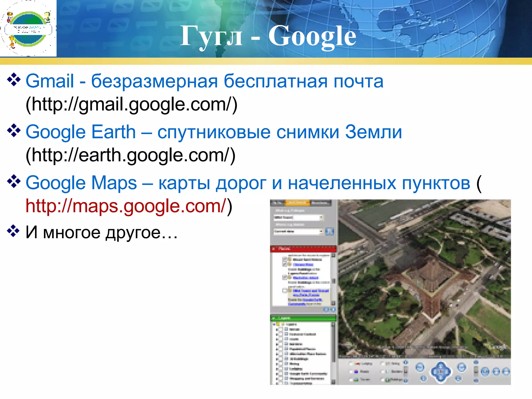Open the first search combo box dropdown arrow
The height and width of the screenshot is (399, 532).
click(321, 217)
